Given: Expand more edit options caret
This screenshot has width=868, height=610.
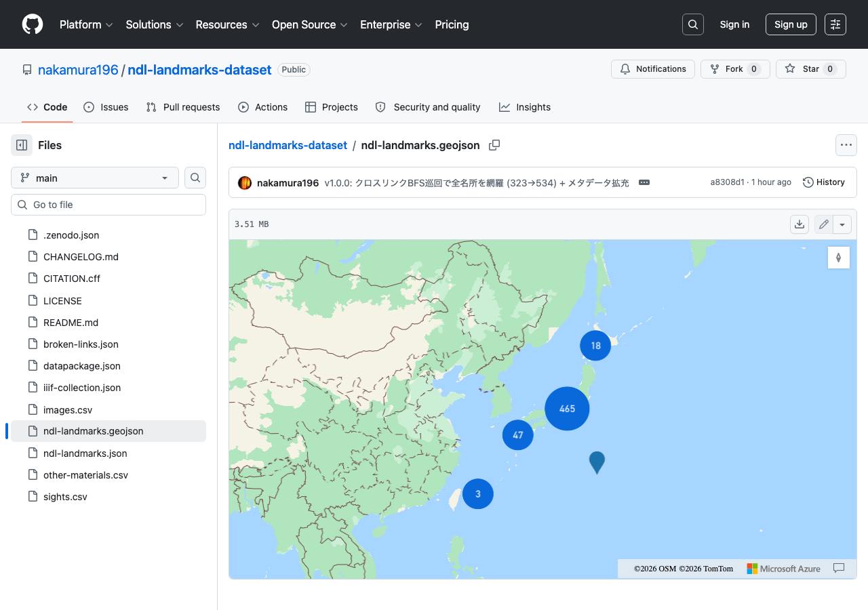Looking at the screenshot, I should pos(842,224).
